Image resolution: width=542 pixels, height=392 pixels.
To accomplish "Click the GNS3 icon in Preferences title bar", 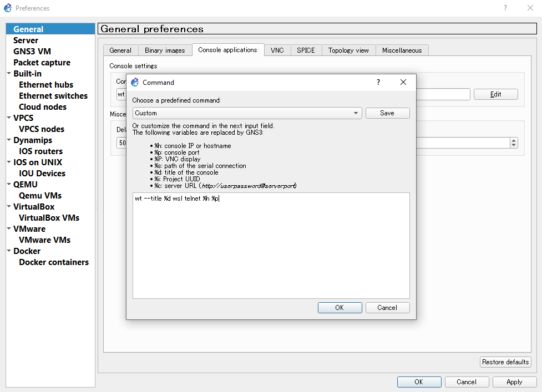I will 8,8.
